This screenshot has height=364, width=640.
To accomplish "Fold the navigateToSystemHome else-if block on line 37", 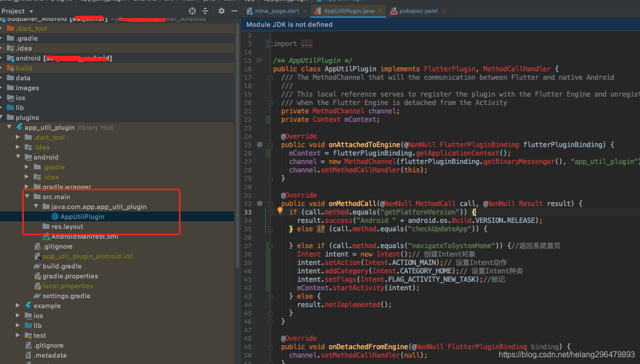I will [270, 246].
